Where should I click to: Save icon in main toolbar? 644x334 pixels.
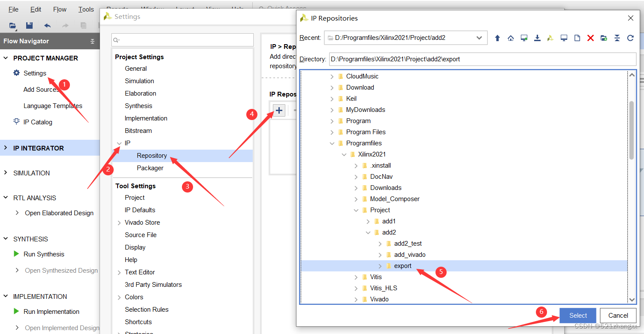(x=29, y=26)
